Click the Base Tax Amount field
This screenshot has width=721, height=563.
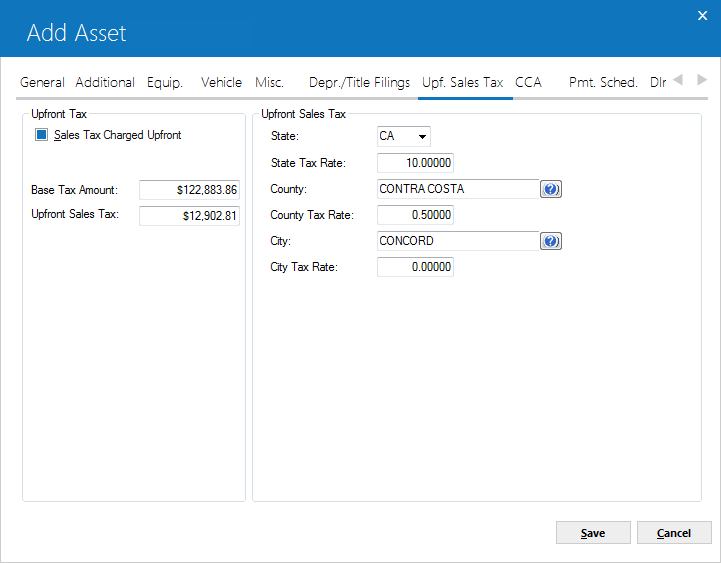pos(189,190)
